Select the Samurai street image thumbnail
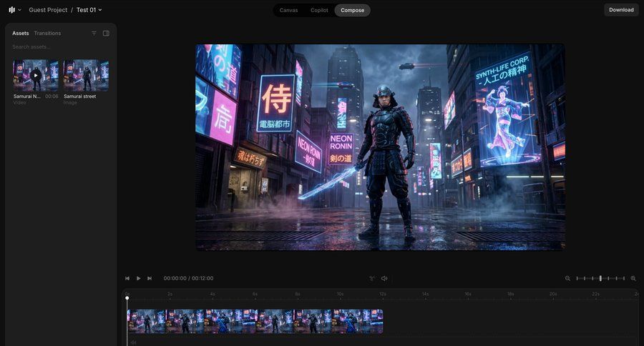Image resolution: width=644 pixels, height=346 pixels. click(x=86, y=75)
